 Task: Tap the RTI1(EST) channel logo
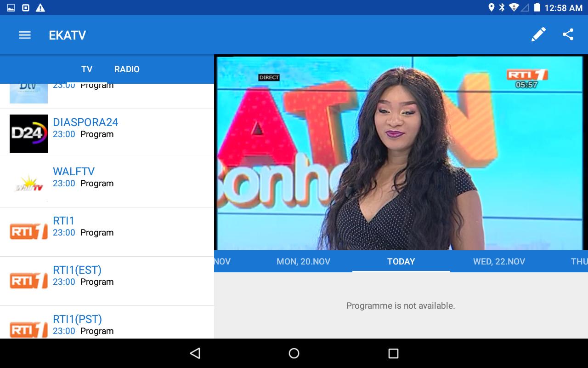(x=28, y=281)
